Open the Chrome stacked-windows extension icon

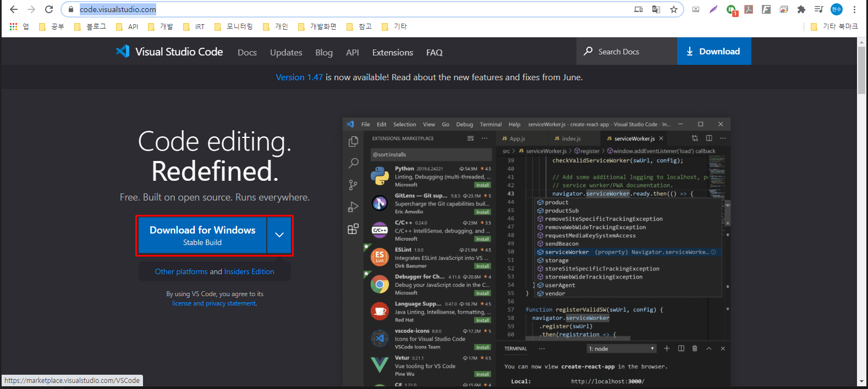coord(784,9)
